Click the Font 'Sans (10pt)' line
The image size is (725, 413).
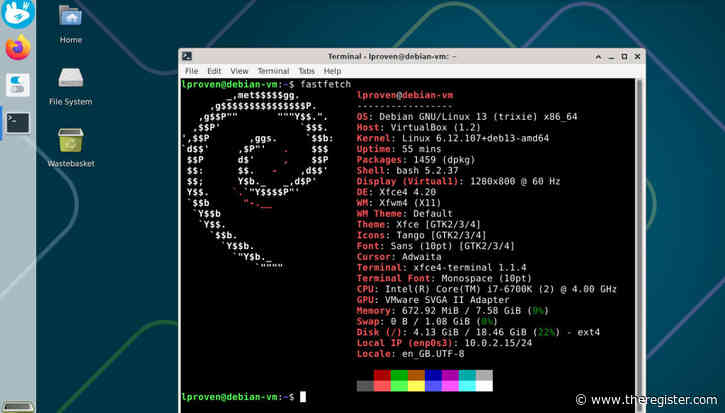pyautogui.click(x=436, y=246)
